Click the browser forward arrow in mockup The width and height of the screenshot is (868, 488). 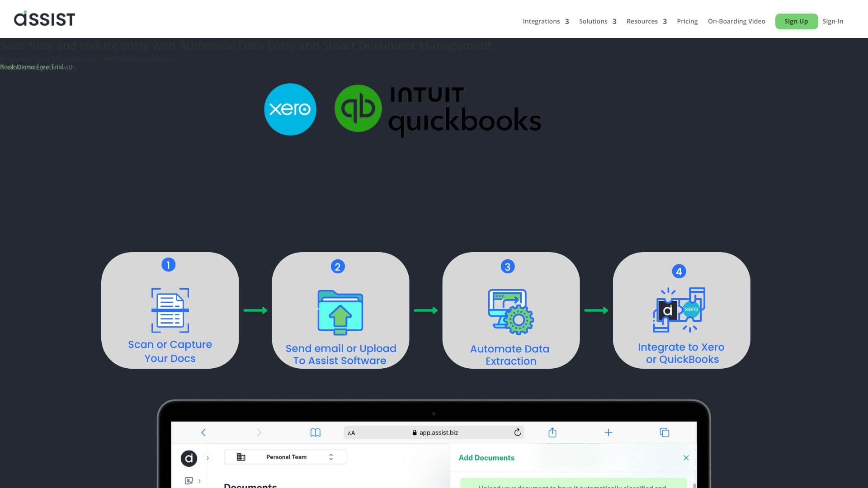click(259, 432)
